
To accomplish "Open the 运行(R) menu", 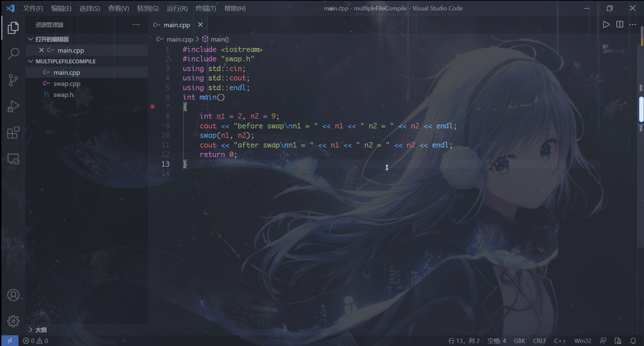I will (x=177, y=8).
